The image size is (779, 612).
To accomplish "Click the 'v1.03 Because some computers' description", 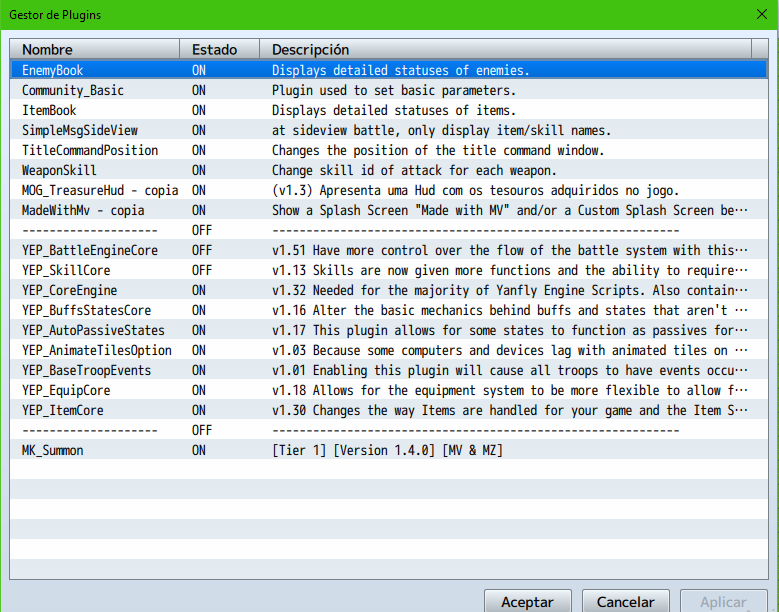I will click(x=510, y=350).
